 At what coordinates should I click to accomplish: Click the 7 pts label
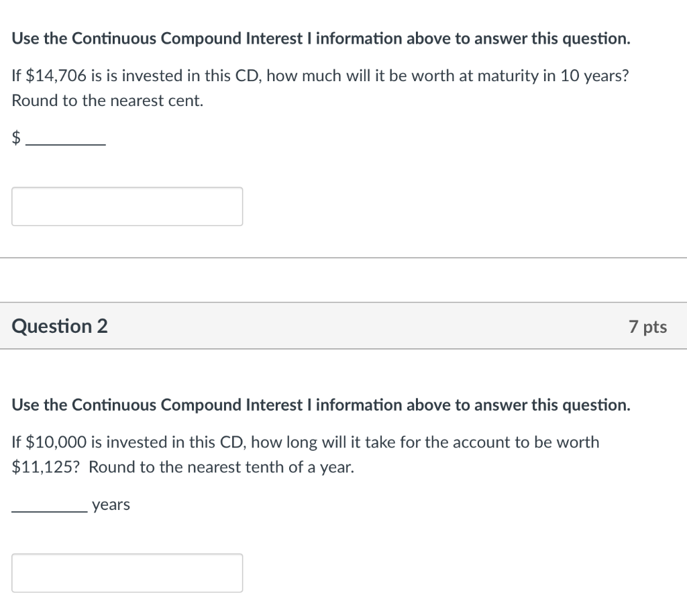647,327
